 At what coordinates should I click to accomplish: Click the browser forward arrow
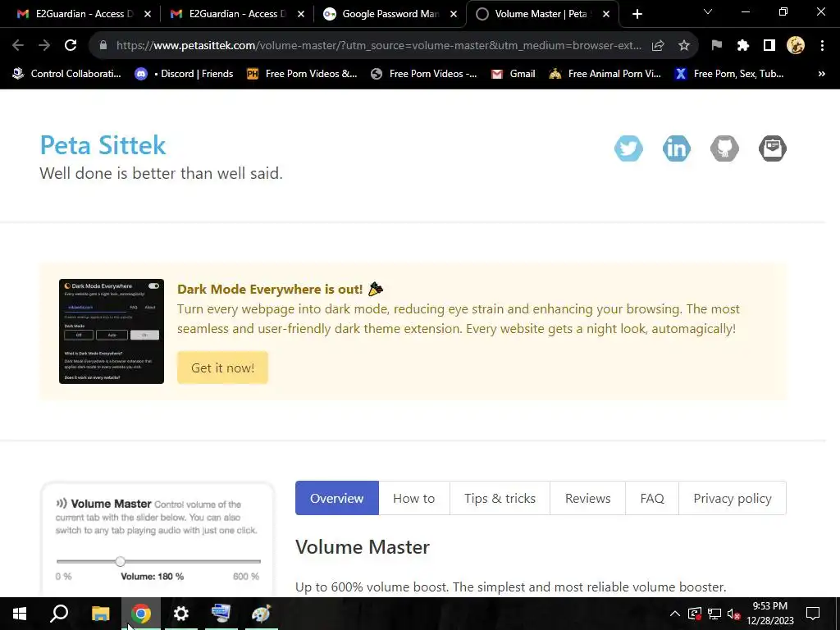(44, 46)
